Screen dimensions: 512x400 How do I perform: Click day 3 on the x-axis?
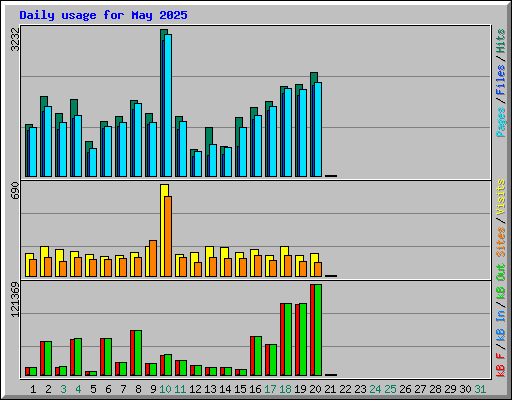pyautogui.click(x=63, y=389)
